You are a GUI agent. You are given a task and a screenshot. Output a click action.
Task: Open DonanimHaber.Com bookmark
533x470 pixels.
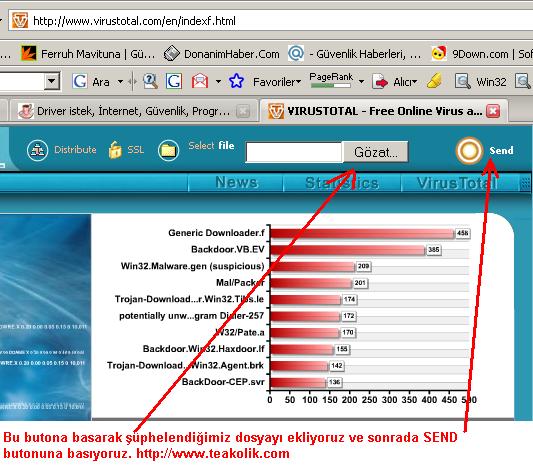[222, 54]
